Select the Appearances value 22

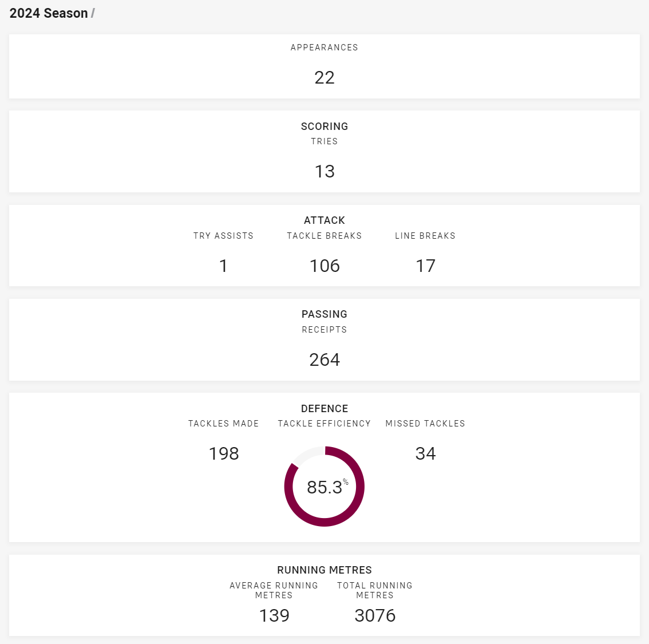(324, 77)
